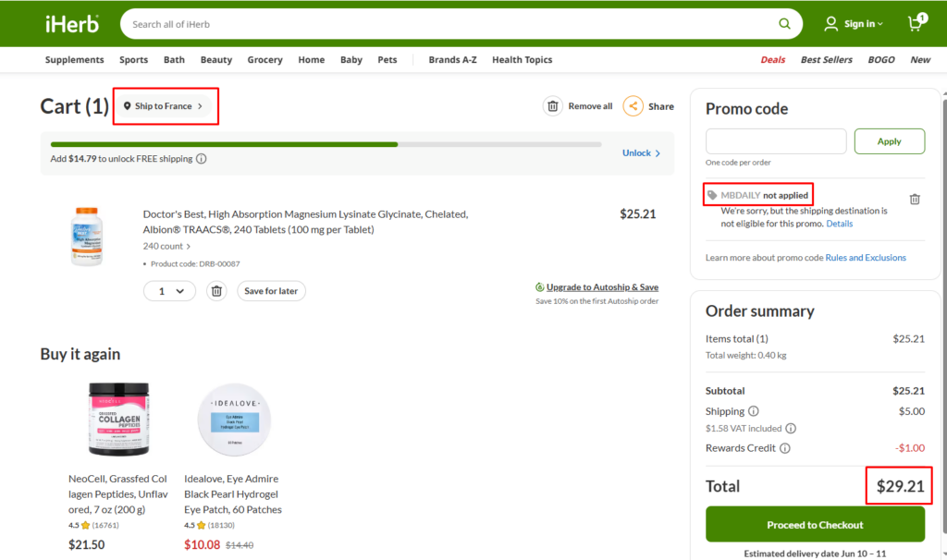The width and height of the screenshot is (947, 560).
Task: Open Idealove eye patch thumbnail
Action: tap(234, 419)
